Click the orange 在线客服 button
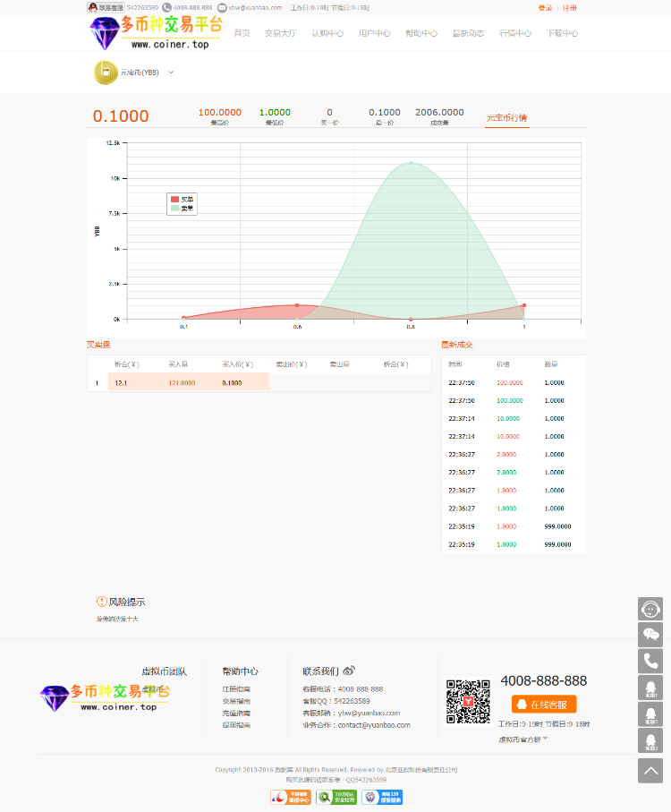 click(544, 705)
